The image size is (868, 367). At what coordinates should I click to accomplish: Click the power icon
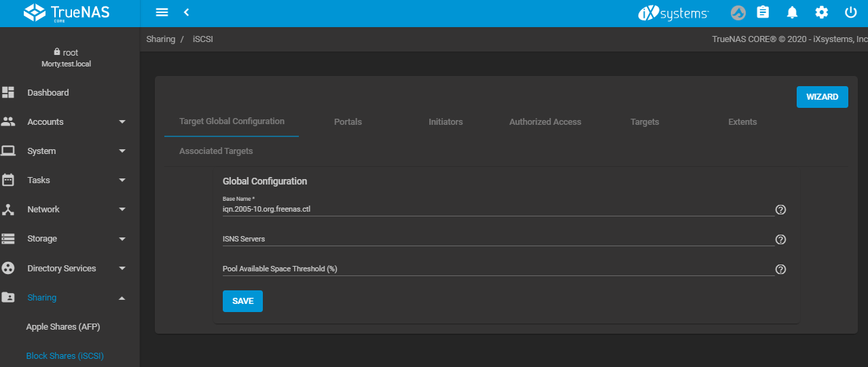point(850,13)
